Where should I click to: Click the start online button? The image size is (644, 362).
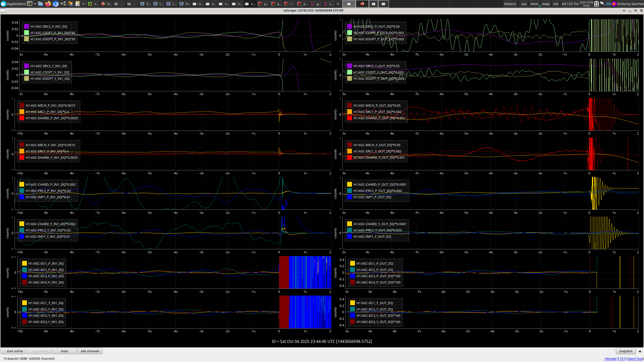pyautogui.click(x=13, y=351)
